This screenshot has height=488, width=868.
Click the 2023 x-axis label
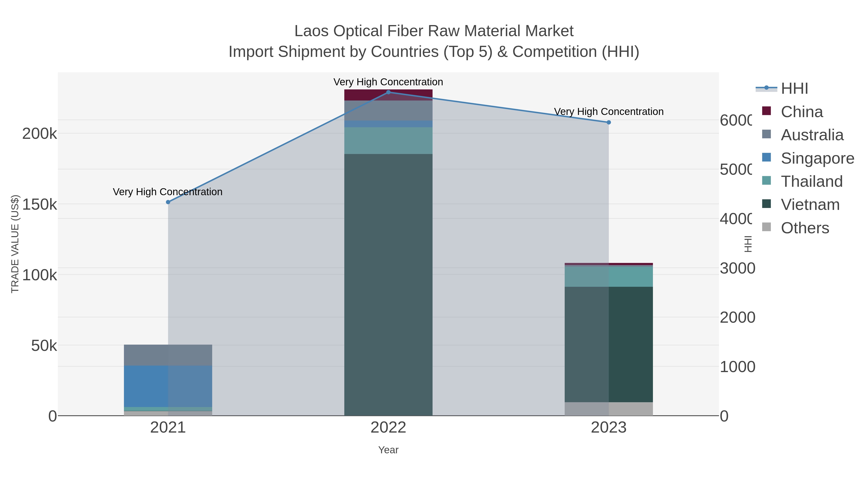click(x=609, y=428)
